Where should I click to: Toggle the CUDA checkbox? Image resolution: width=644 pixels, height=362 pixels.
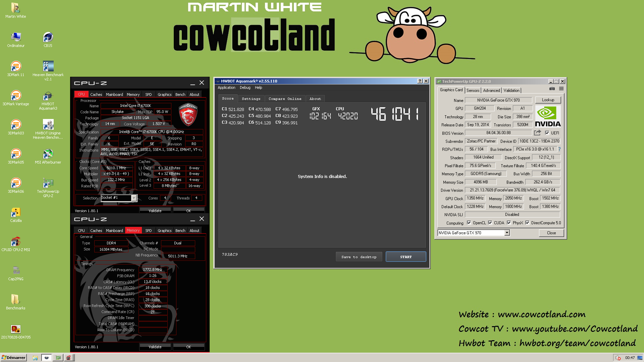tap(490, 223)
